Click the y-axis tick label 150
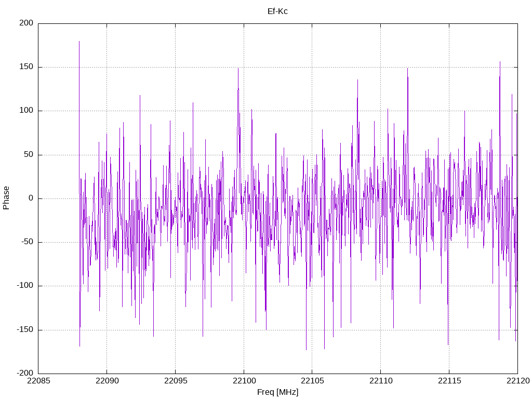This screenshot has height=399, width=532. pos(26,67)
